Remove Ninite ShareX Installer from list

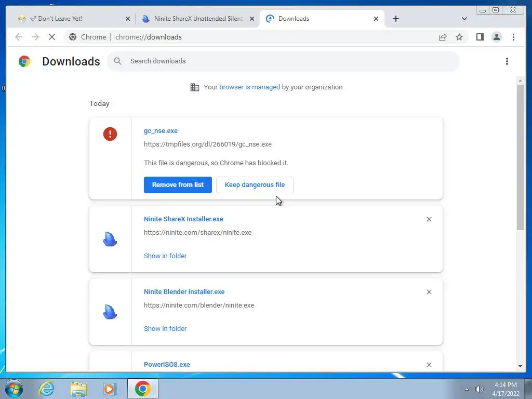coord(429,219)
